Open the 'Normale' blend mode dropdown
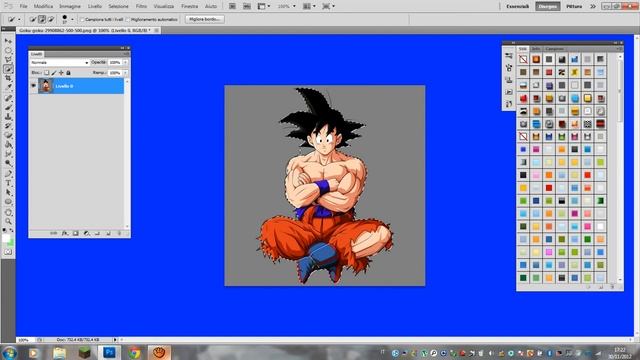This screenshot has height=360, width=640. 60,62
